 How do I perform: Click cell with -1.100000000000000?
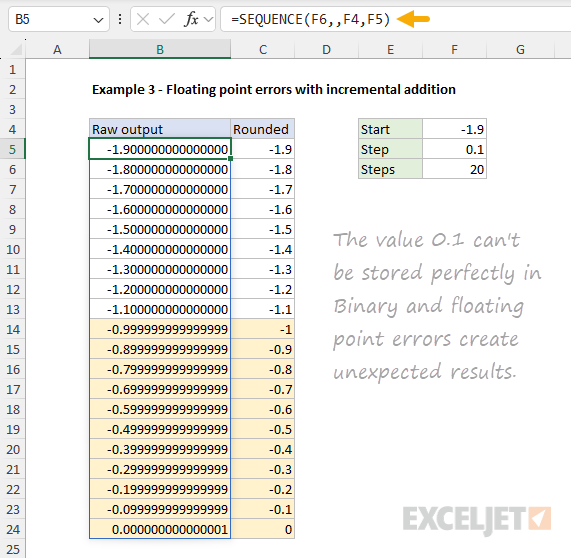160,309
